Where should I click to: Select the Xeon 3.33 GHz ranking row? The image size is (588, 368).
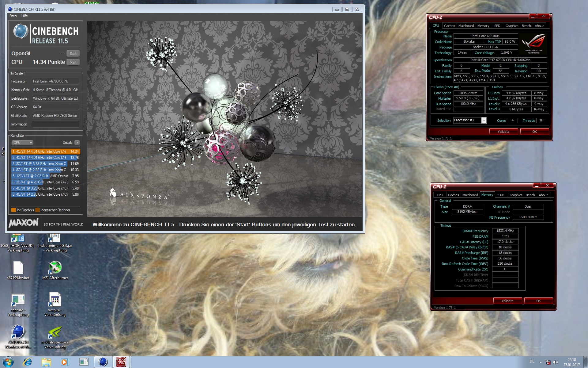point(46,164)
